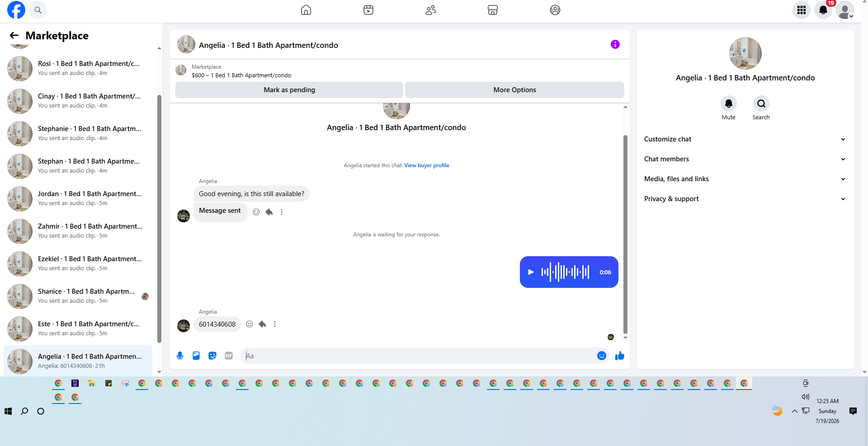Expand Chat members section
Viewport: 868px width, 446px height.
point(745,159)
